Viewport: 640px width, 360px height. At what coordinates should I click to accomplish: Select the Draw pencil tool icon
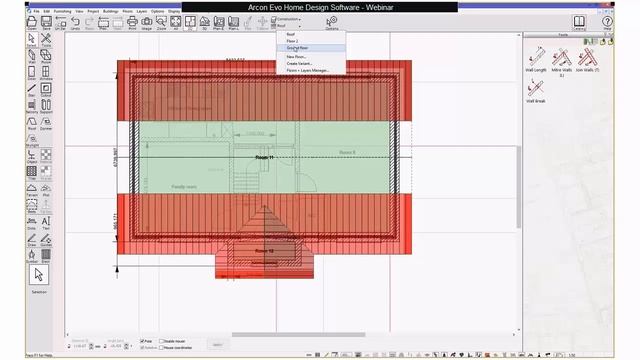pyautogui.click(x=32, y=240)
